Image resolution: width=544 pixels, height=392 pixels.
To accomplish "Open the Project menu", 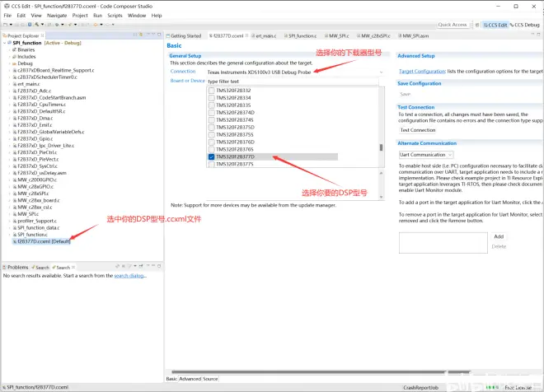I will [x=80, y=16].
